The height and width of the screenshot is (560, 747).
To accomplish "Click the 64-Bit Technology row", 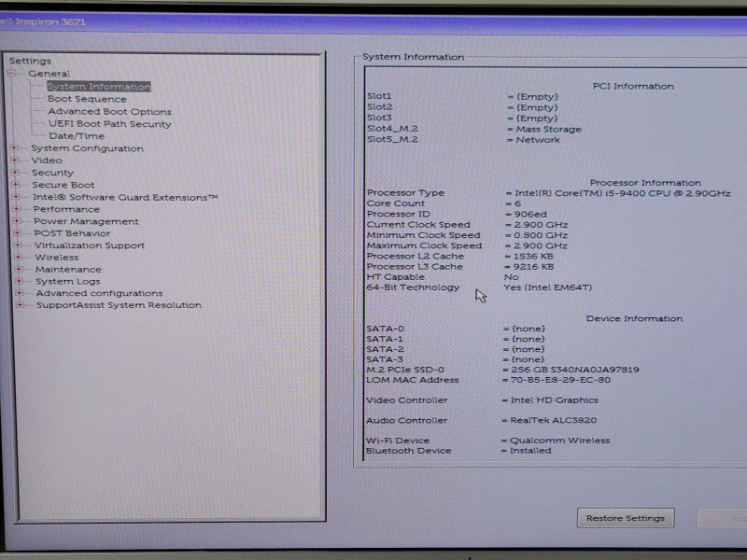I will pos(479,287).
